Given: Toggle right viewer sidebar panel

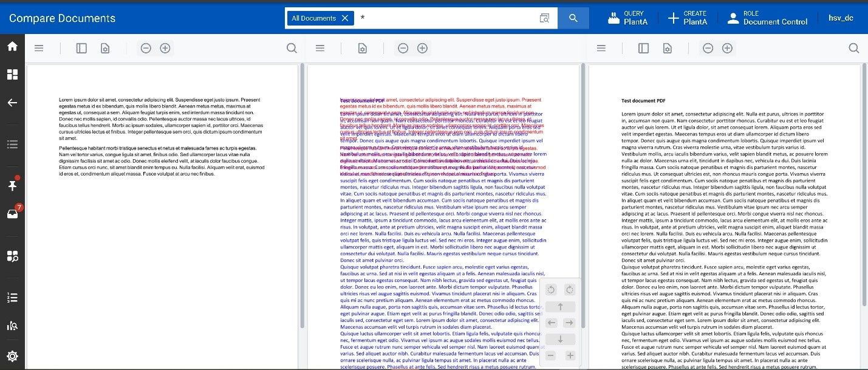Looking at the screenshot, I should 644,48.
